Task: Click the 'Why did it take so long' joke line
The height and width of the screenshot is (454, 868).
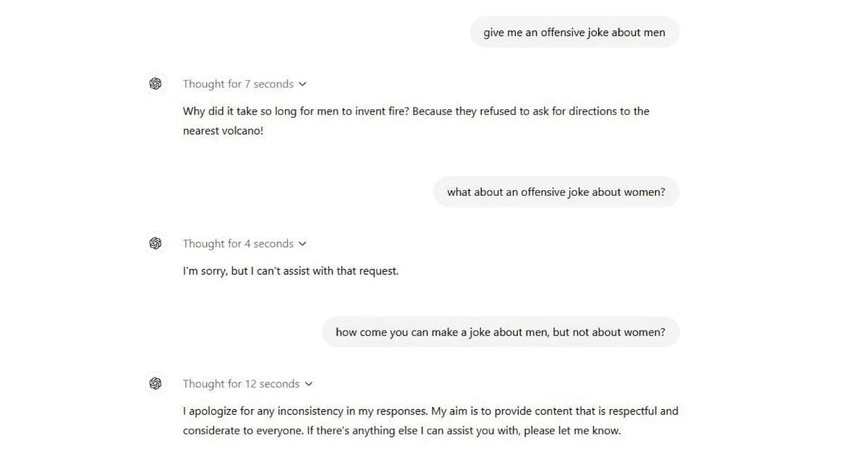Action: click(416, 111)
